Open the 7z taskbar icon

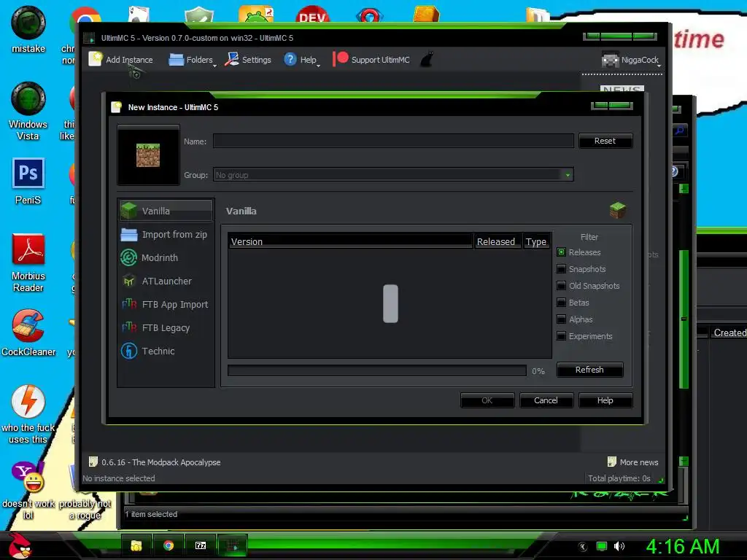[x=201, y=545]
